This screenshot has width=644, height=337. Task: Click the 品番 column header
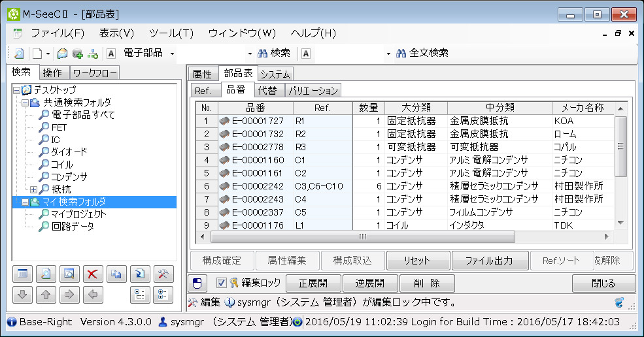pyautogui.click(x=256, y=108)
